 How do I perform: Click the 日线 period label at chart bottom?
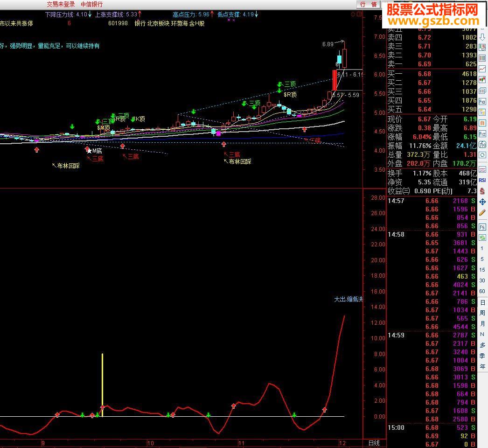pos(374,443)
